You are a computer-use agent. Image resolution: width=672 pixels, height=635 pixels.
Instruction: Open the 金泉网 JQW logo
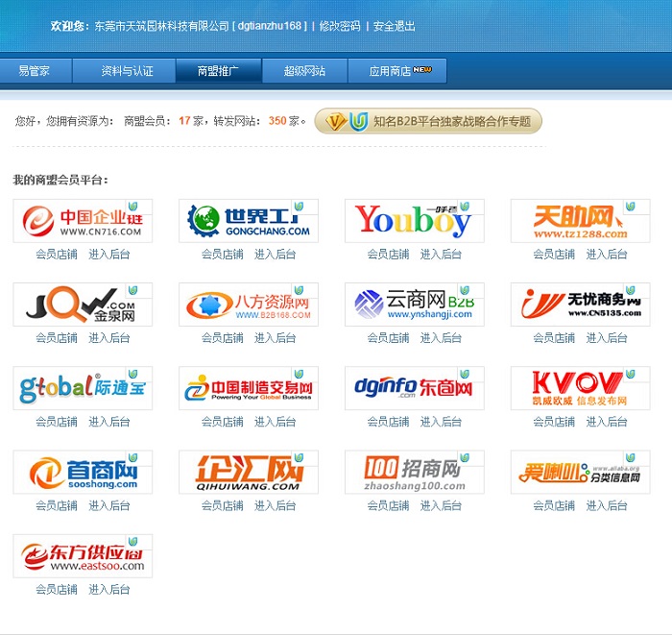tap(83, 305)
